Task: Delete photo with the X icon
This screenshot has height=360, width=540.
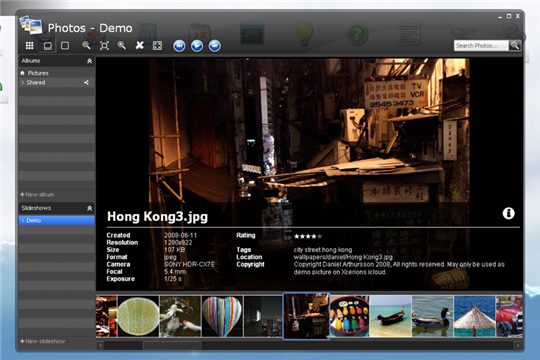Action: (x=139, y=45)
